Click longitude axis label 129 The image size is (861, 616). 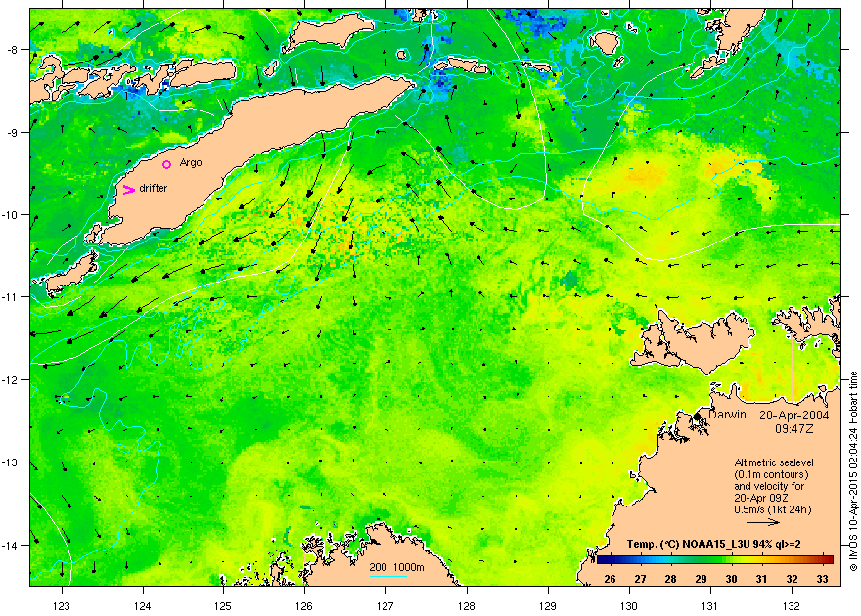point(548,606)
